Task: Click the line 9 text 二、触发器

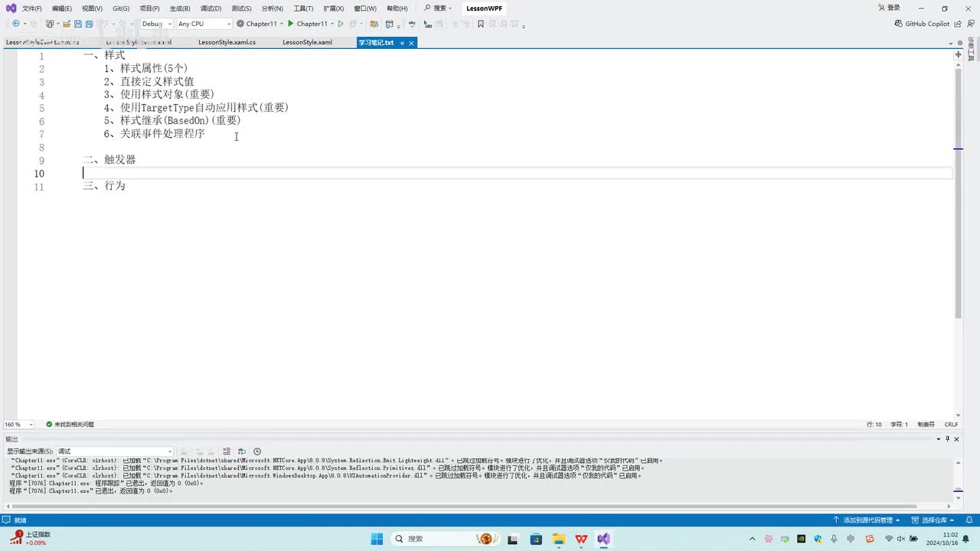Action: [109, 160]
